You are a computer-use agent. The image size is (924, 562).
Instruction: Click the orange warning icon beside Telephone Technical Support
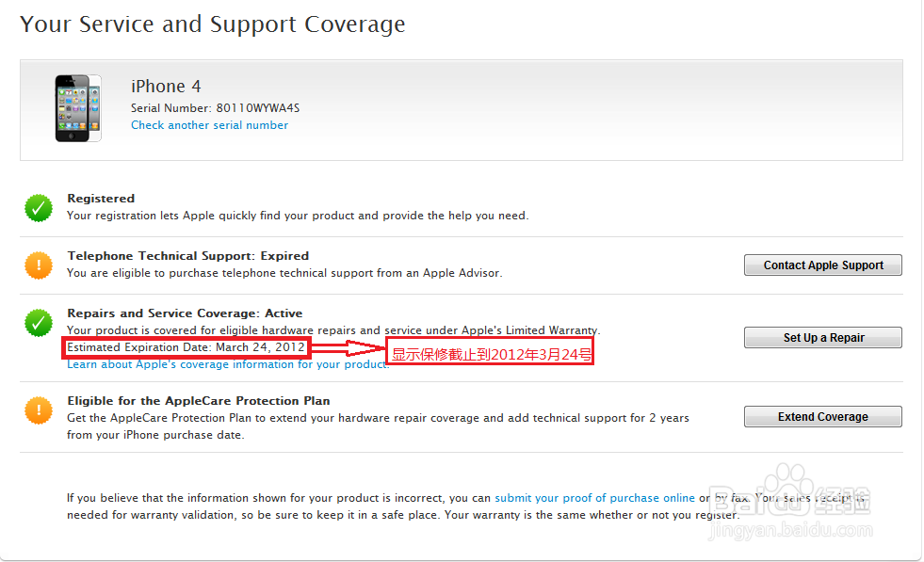[39, 265]
